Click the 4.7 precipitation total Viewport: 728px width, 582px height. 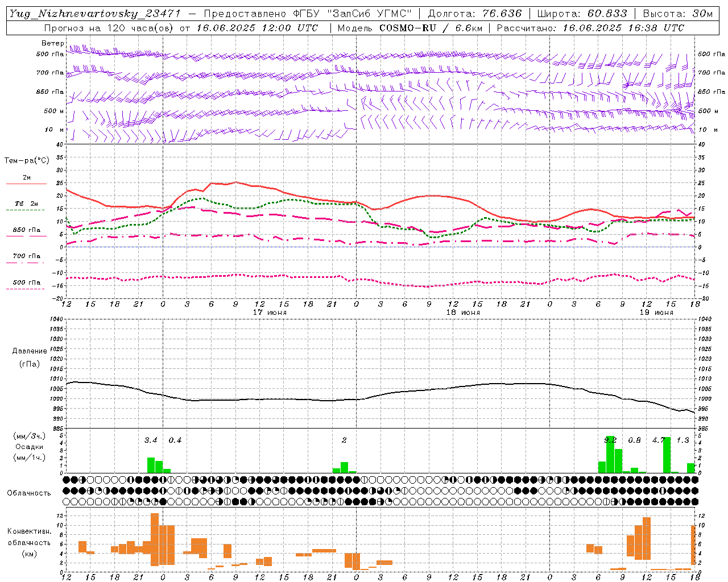[x=659, y=440]
